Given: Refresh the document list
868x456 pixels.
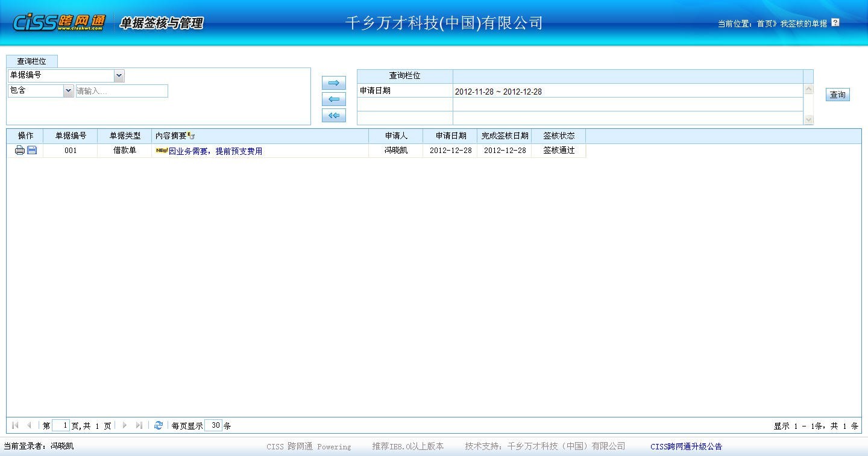Looking at the screenshot, I should pos(158,425).
